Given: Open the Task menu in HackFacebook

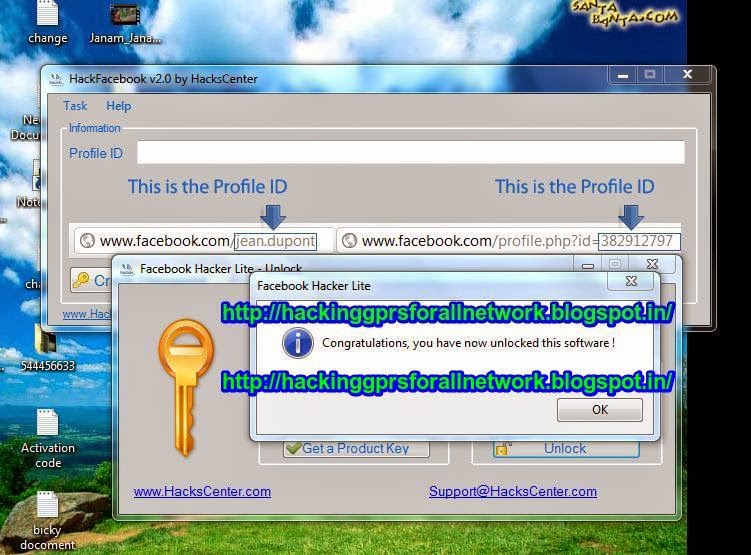Looking at the screenshot, I should [x=75, y=106].
